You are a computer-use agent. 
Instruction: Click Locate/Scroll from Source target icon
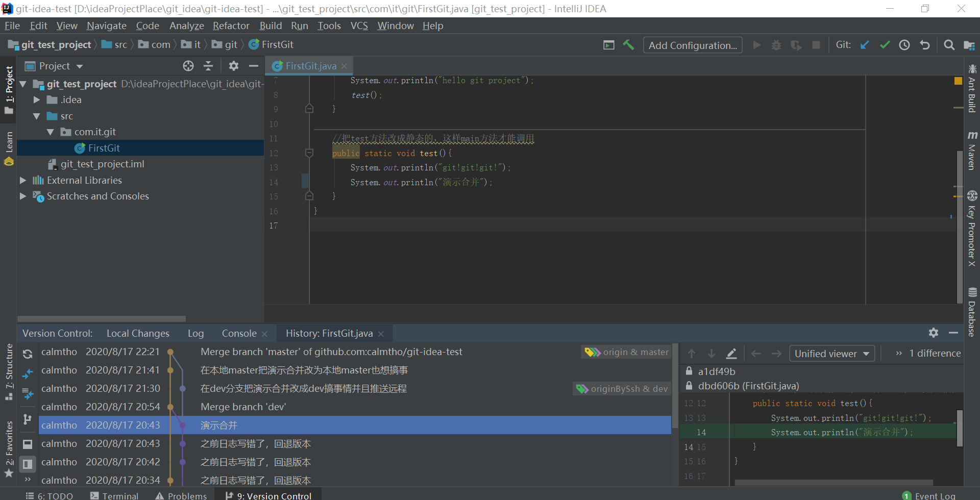pos(188,66)
